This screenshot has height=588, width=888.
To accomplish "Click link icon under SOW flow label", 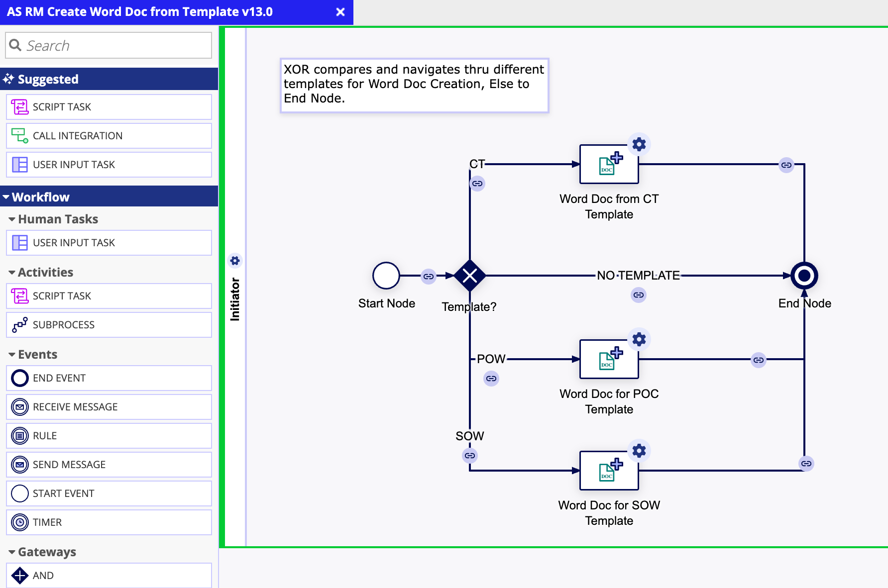I will 470,455.
